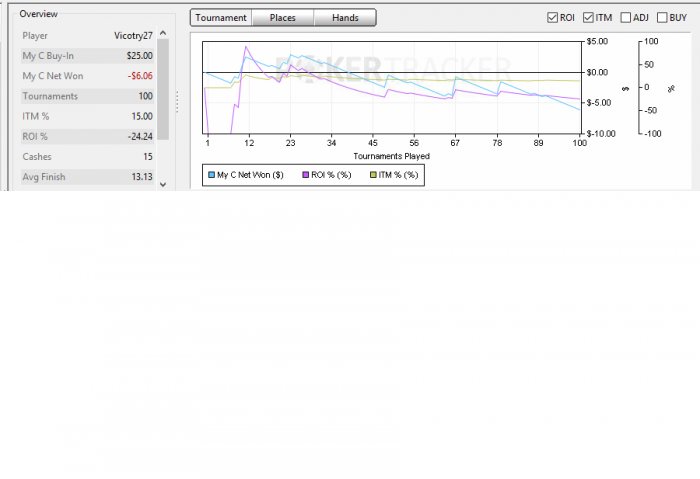The image size is (700, 479).
Task: Click the $0.00 axis label
Action: point(597,72)
